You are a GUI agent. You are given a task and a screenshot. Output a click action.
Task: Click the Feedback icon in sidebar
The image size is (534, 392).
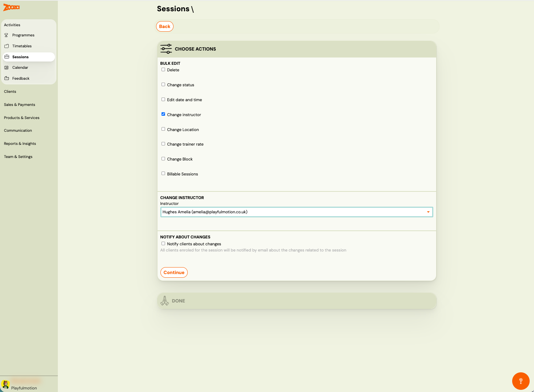click(x=7, y=78)
